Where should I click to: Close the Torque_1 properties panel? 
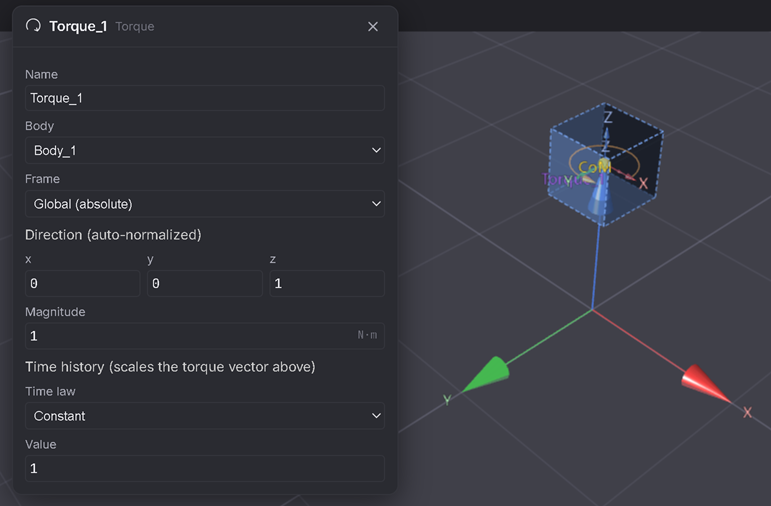coord(373,27)
